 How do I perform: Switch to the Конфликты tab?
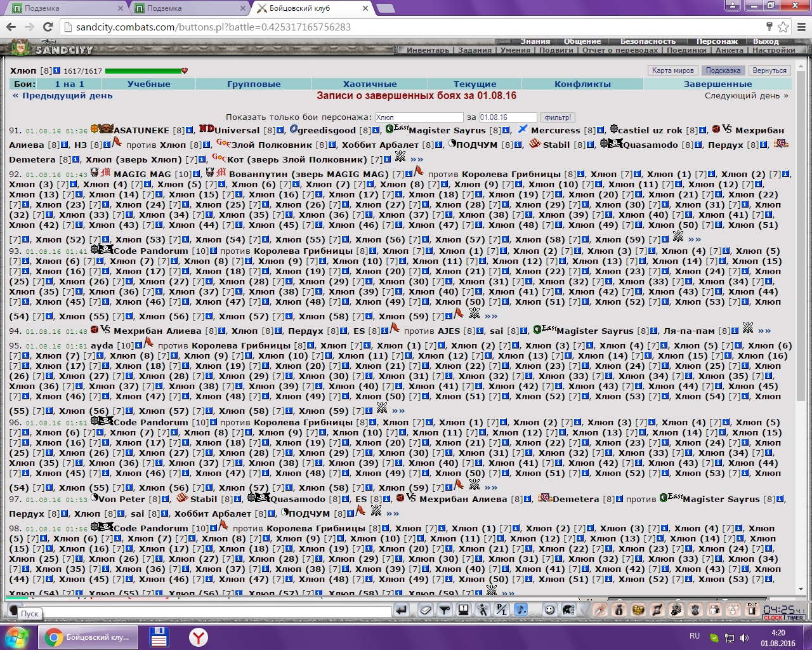(x=582, y=84)
